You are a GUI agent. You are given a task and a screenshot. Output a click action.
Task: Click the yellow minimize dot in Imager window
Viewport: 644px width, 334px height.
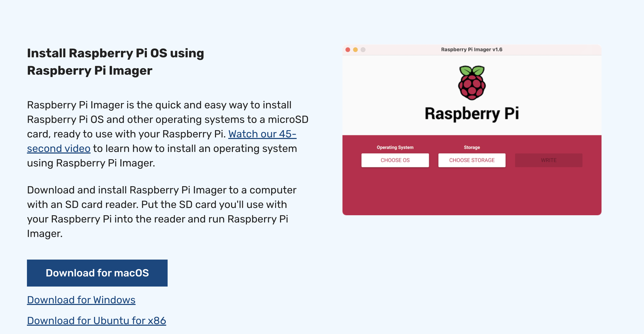(355, 50)
